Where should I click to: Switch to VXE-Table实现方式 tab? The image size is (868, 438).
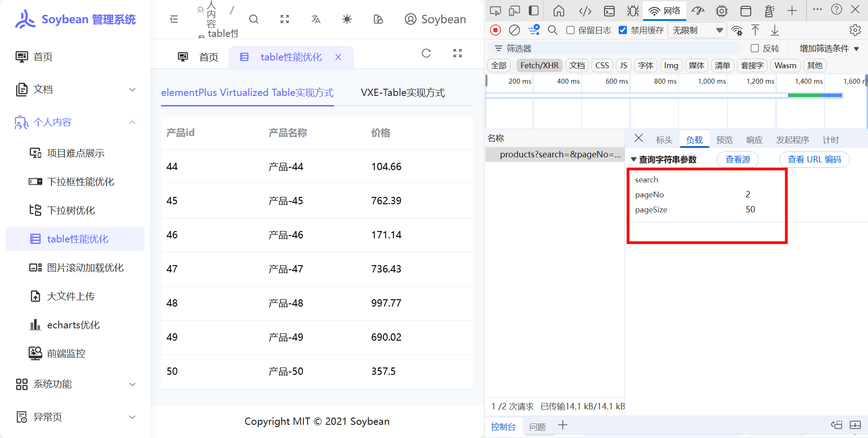tap(403, 93)
